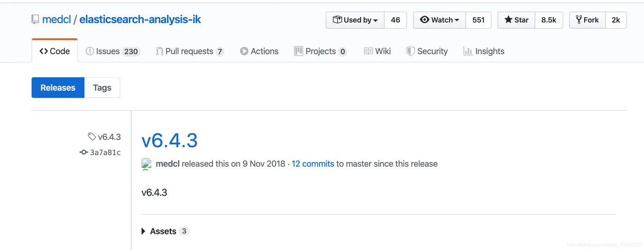Select the Releases view button
The image size is (644, 250).
(58, 87)
